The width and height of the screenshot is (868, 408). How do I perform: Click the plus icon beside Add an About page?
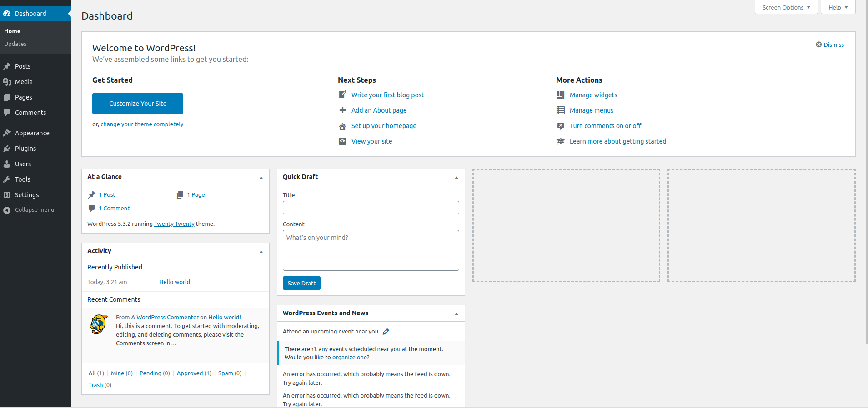pos(342,110)
